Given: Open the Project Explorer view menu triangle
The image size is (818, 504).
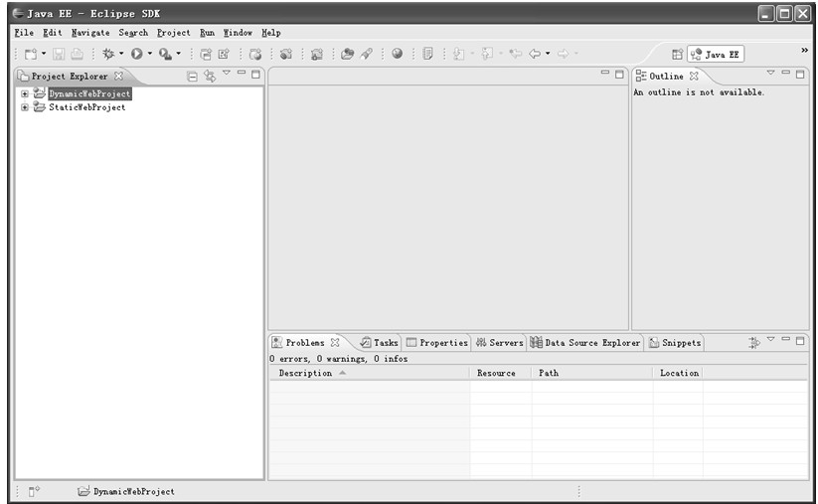Looking at the screenshot, I should (227, 73).
